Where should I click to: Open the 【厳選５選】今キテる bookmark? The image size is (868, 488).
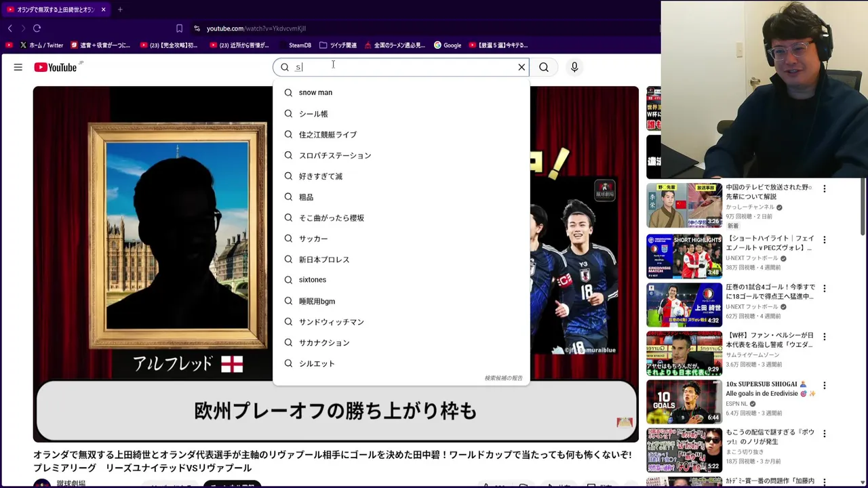[498, 45]
